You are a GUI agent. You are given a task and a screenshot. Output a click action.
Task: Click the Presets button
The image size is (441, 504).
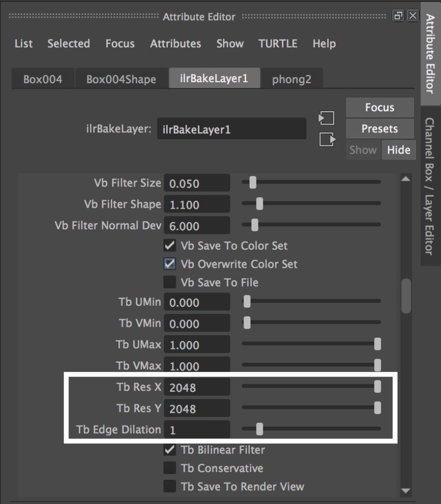coord(379,128)
